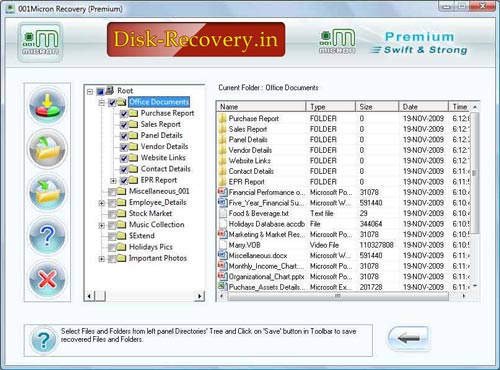Click the file list horizontal scrollbar thumb
This screenshot has width=500, height=370.
pos(337,296)
